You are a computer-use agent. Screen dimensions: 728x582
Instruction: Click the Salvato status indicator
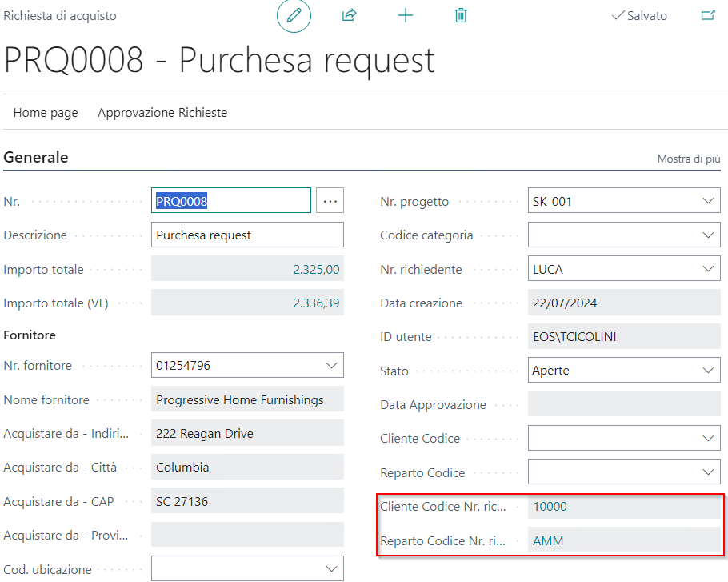coord(639,16)
